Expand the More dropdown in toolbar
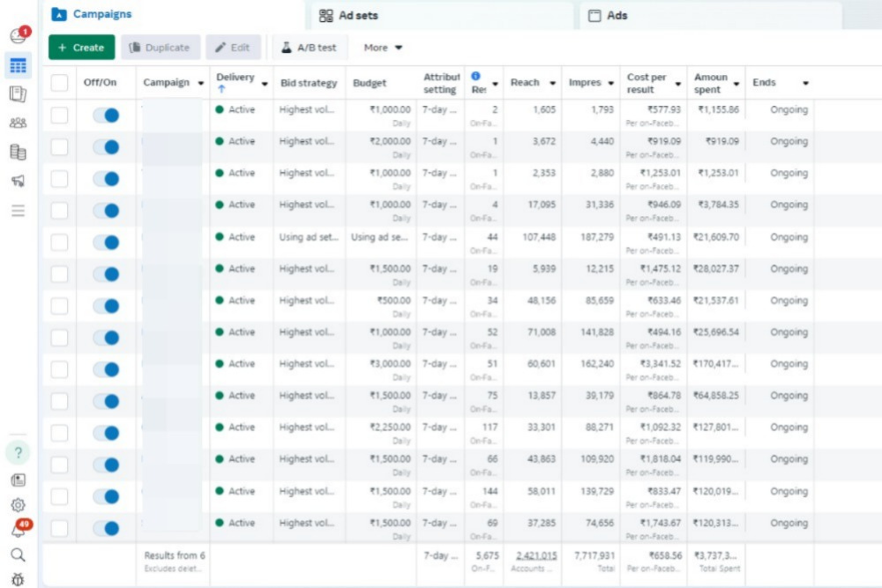This screenshot has width=882, height=588. point(384,48)
